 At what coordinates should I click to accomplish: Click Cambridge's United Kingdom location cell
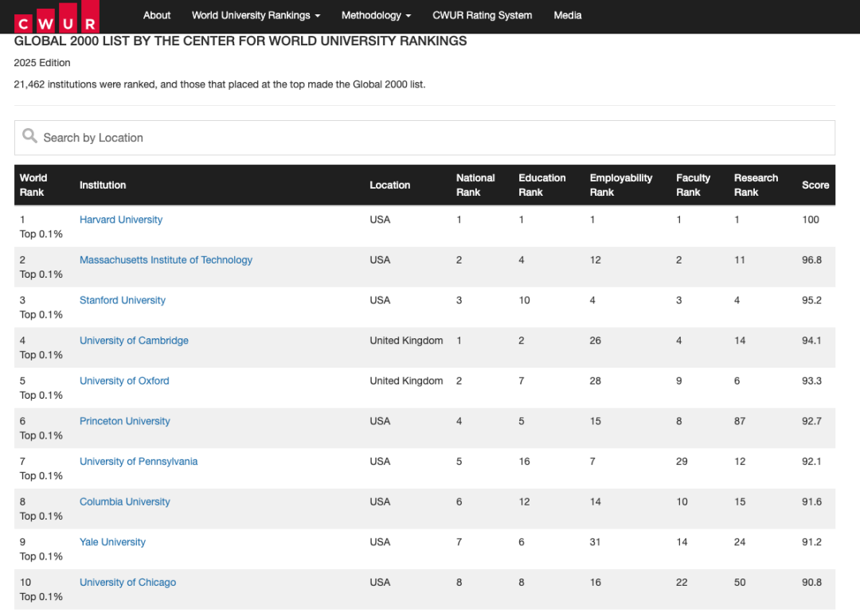pos(406,341)
